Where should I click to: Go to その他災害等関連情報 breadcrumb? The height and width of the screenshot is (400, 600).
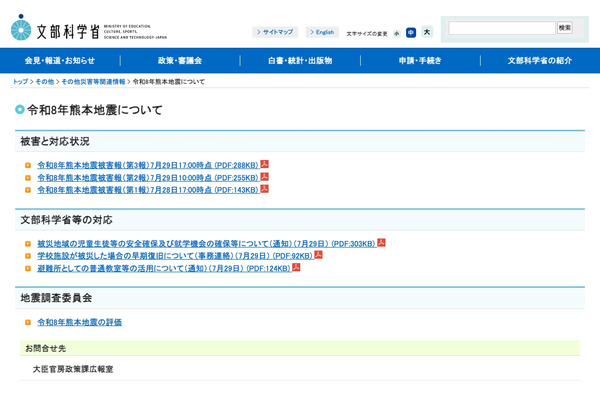pos(93,82)
